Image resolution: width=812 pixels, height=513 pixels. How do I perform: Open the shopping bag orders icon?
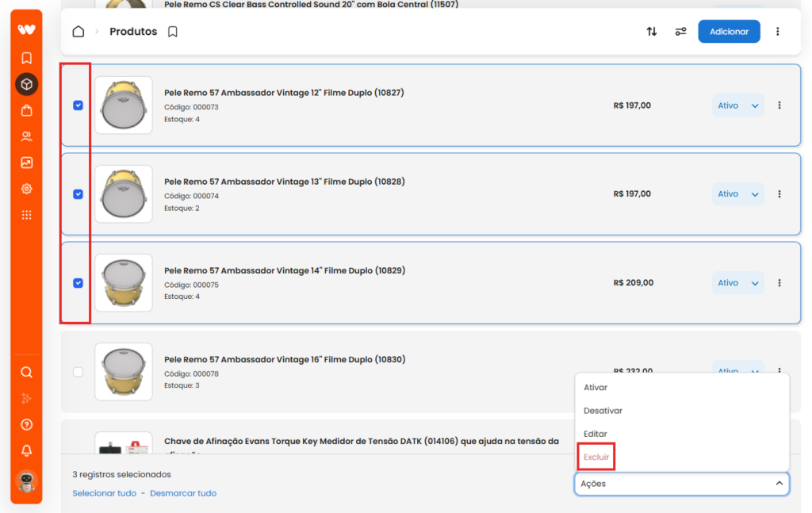click(x=26, y=110)
